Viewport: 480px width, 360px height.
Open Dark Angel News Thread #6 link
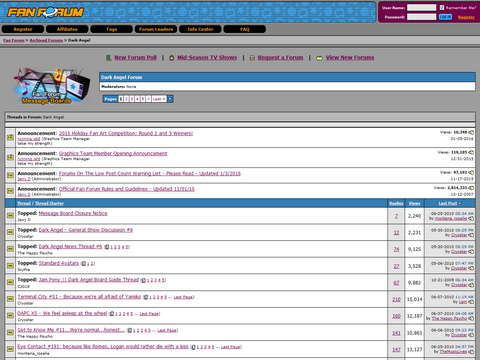click(x=70, y=247)
